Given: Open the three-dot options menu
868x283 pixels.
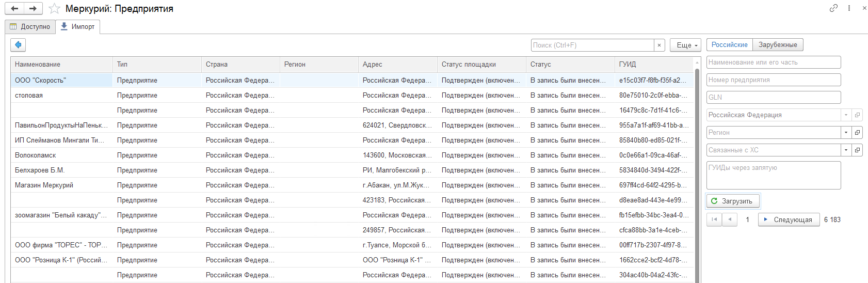Looking at the screenshot, I should [849, 8].
